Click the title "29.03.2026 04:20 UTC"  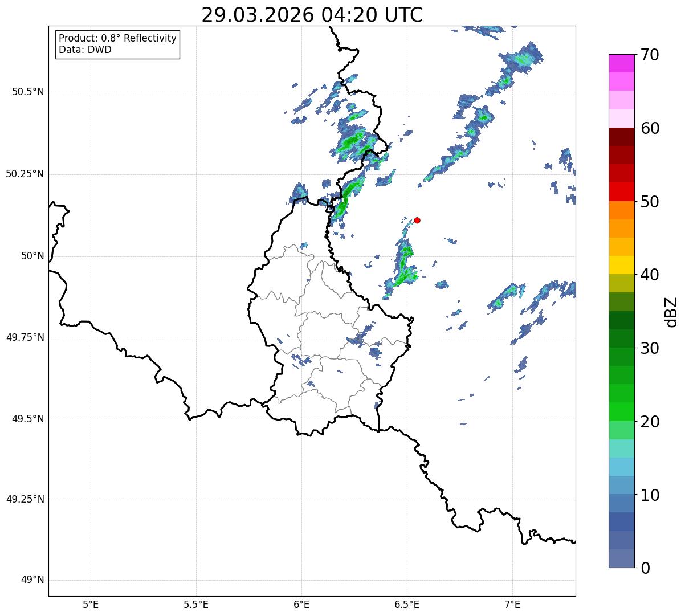tap(312, 15)
